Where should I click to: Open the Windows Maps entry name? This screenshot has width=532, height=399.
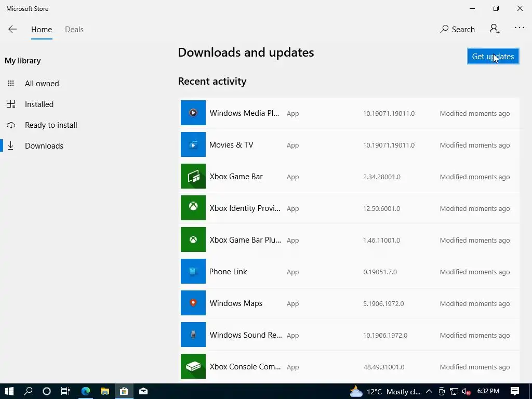click(x=236, y=303)
